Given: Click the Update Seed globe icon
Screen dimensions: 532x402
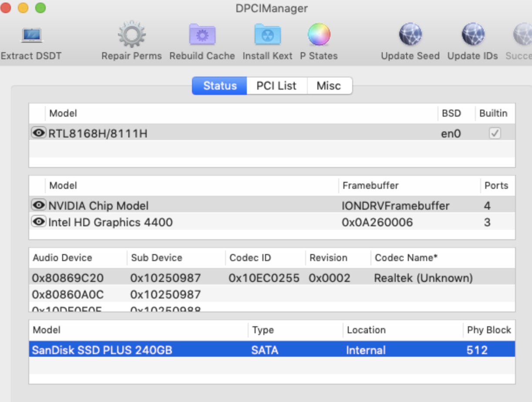Looking at the screenshot, I should click(x=410, y=36).
